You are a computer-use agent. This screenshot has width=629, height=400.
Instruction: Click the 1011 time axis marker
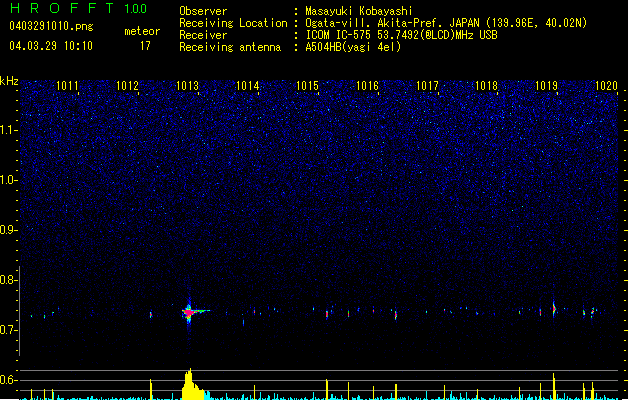click(67, 86)
